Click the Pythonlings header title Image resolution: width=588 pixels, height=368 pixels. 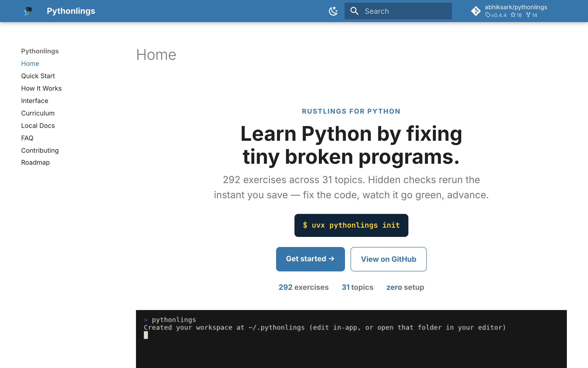click(x=71, y=11)
